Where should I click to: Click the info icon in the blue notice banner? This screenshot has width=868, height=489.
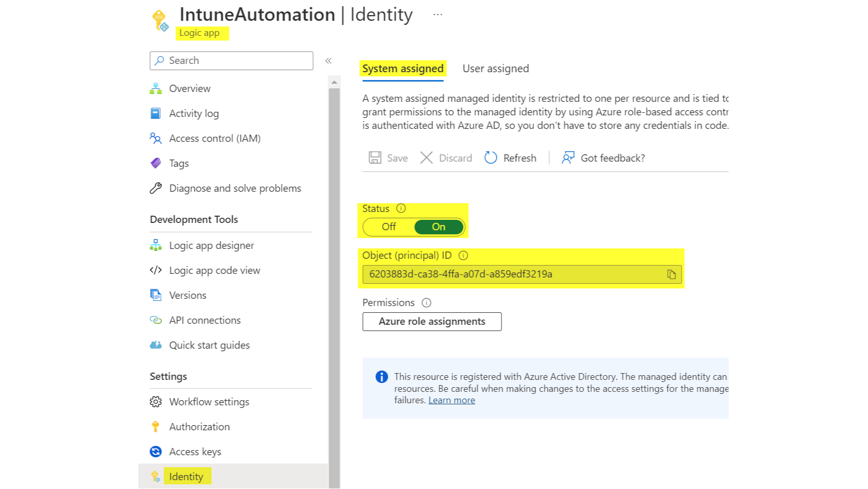[382, 377]
